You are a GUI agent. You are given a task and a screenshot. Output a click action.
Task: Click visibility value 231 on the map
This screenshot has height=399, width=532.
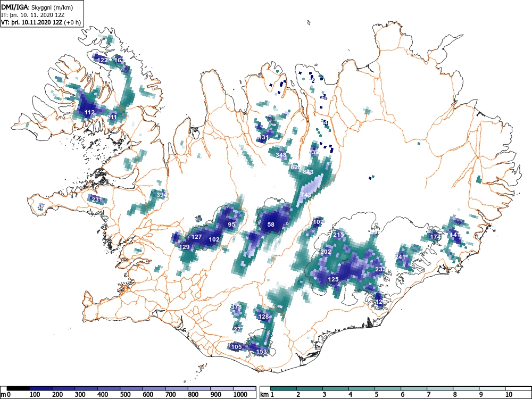(x=97, y=199)
